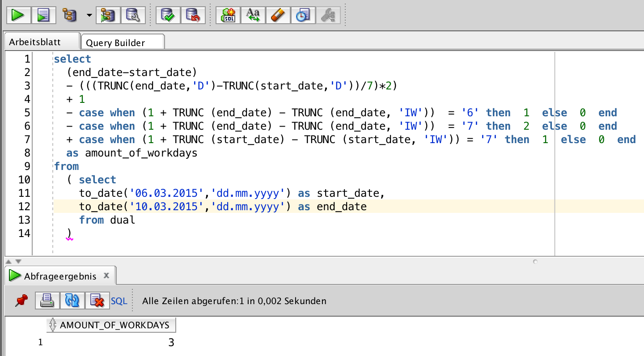Open the SQL link in the results toolbar
The image size is (644, 356).
coord(119,301)
